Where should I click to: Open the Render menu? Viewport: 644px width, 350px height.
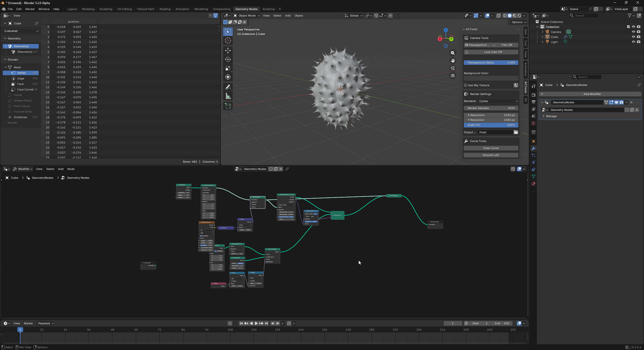point(30,9)
